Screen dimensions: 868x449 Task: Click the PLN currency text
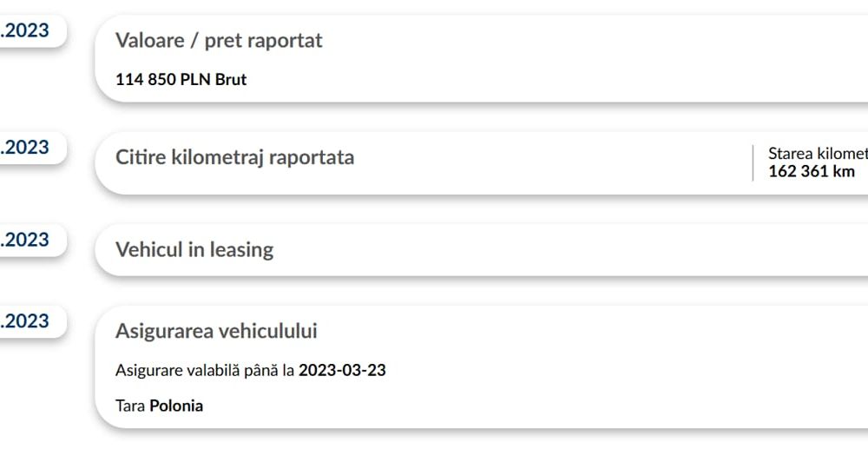(195, 80)
